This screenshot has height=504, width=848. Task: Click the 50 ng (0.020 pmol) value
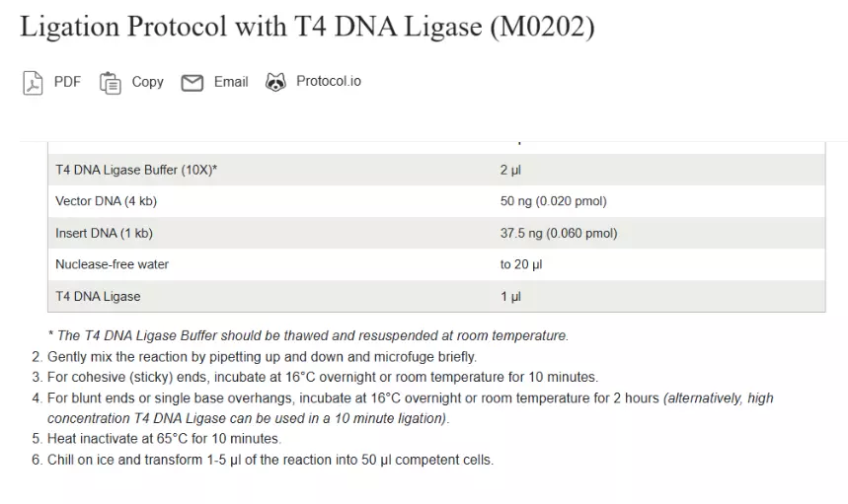pyautogui.click(x=553, y=201)
